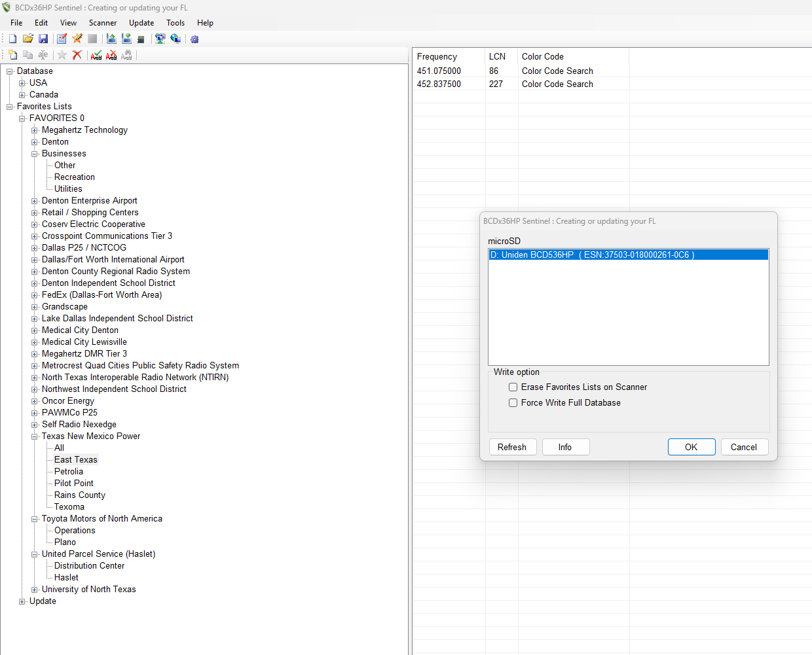Screen dimensions: 812x655
Task: Expand the Update tree node
Action: (x=22, y=601)
